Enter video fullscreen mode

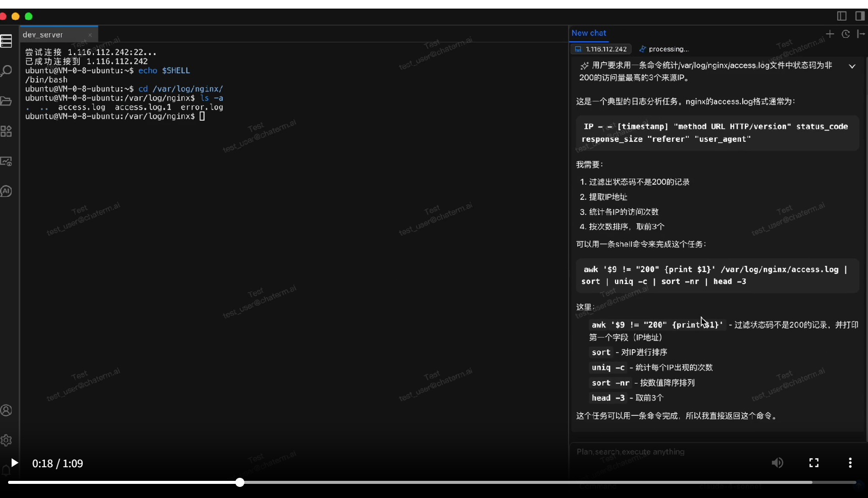pos(814,463)
